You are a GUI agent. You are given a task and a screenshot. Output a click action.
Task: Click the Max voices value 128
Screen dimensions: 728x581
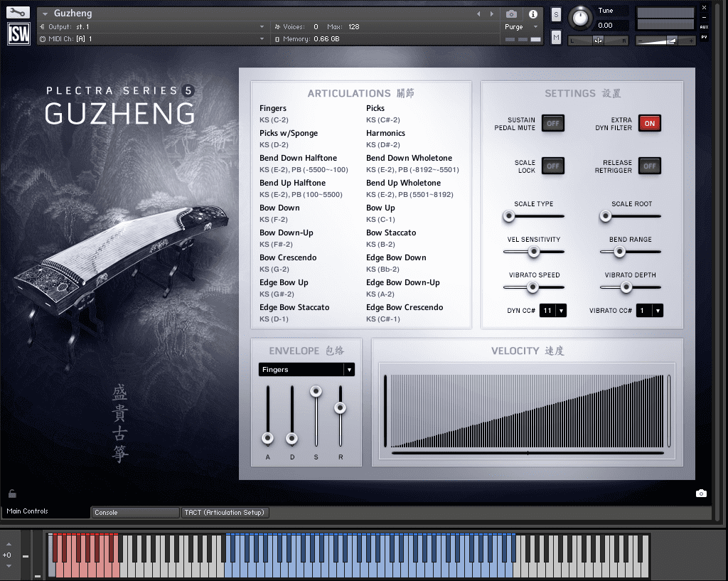[x=354, y=27]
